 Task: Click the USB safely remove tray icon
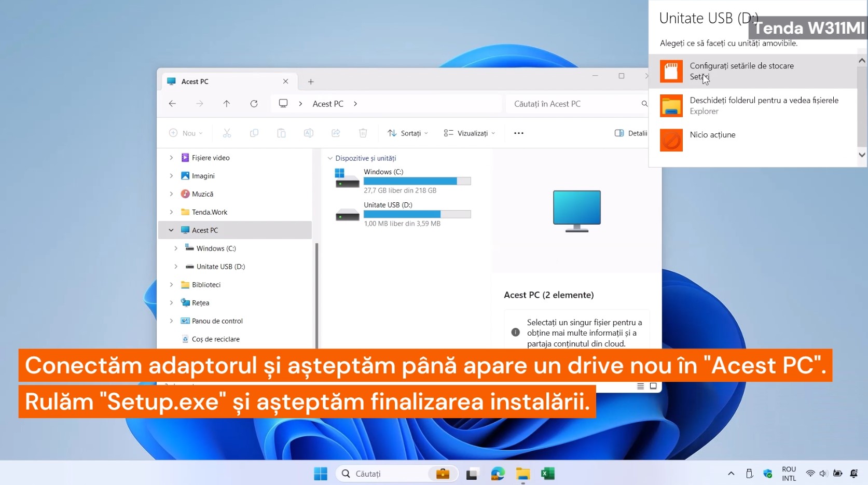coord(749,474)
